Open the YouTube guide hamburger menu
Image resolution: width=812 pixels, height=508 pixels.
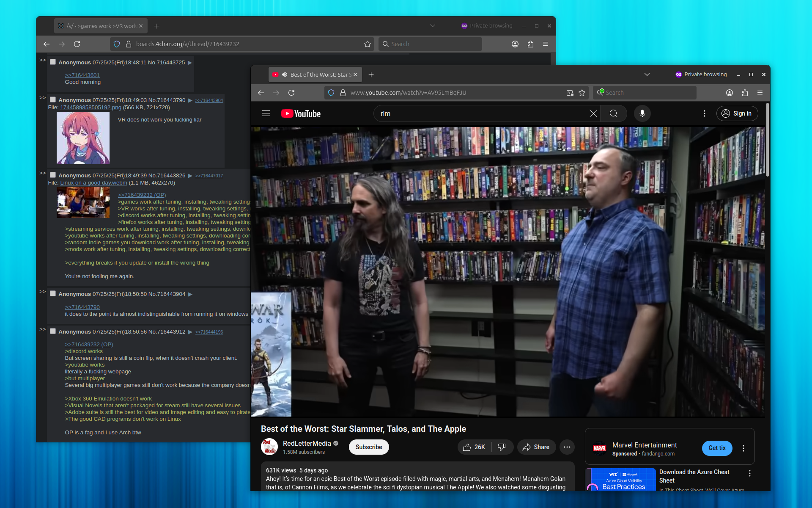(266, 113)
